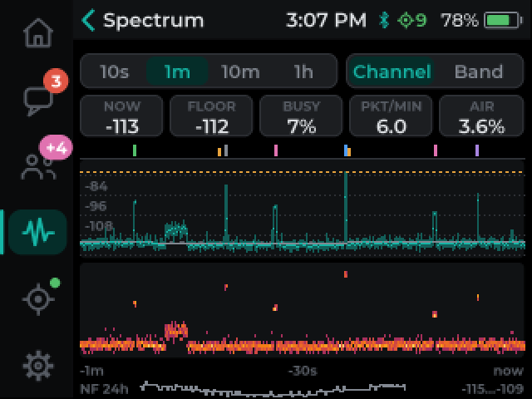Tap the PKT/MIN 6.0 stat card
Screen dimensions: 532x399
(x=391, y=116)
